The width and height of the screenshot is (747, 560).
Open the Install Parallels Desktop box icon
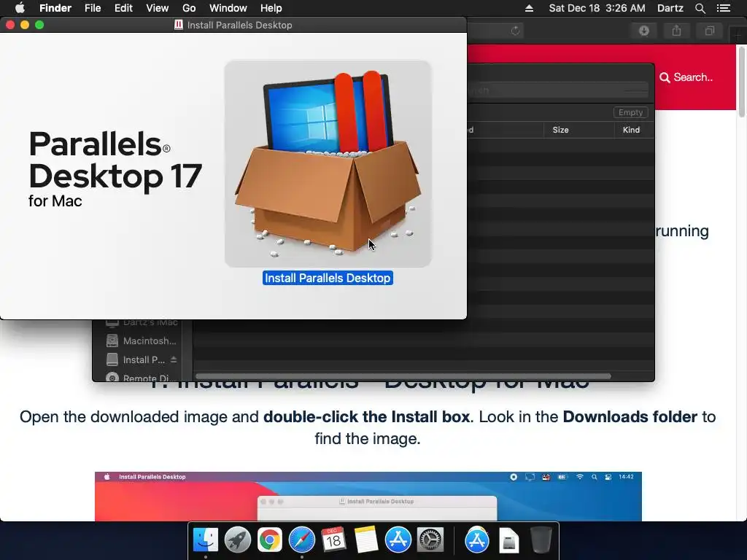[328, 163]
